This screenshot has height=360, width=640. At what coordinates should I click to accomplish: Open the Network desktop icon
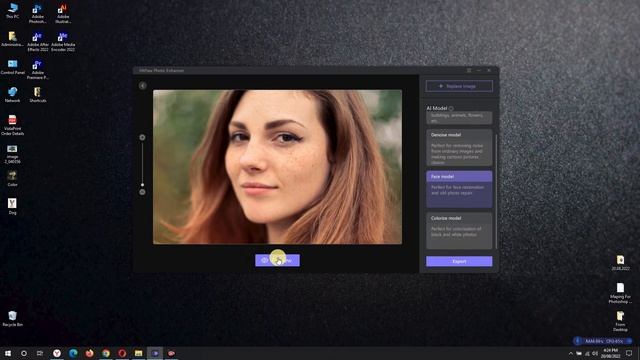tap(13, 95)
